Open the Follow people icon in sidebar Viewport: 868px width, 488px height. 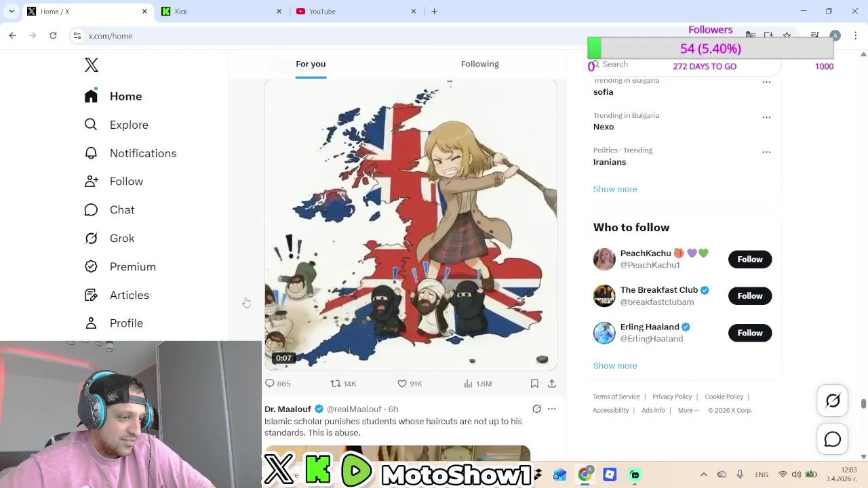[x=91, y=182]
